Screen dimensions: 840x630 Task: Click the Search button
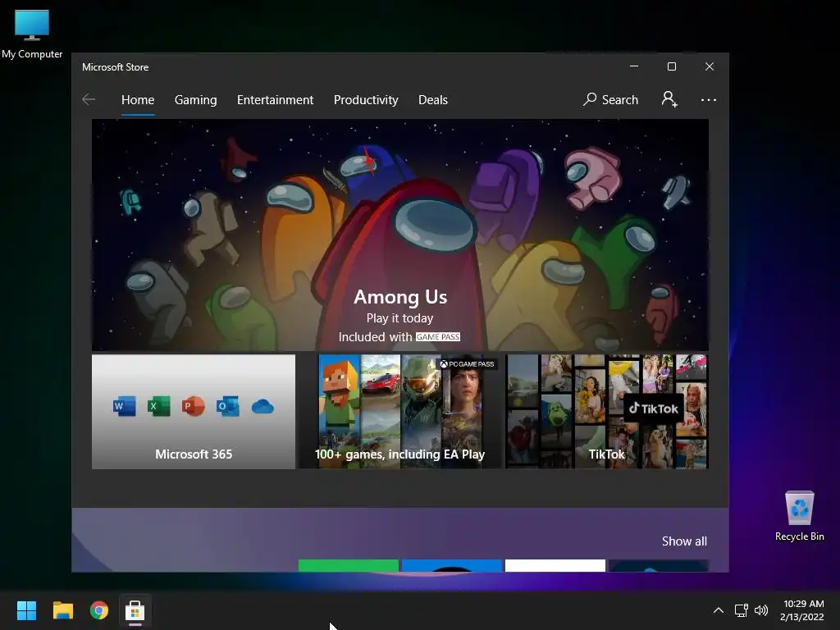[x=610, y=99]
